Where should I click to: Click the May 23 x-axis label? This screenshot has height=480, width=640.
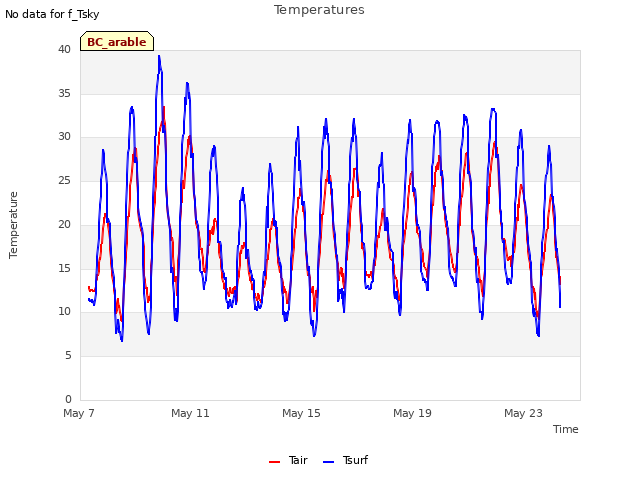(523, 413)
